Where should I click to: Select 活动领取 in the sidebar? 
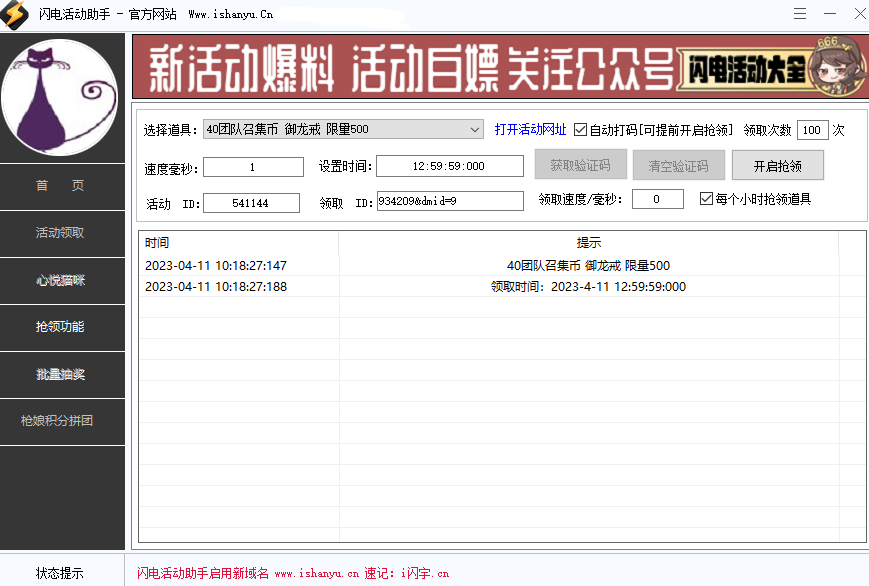point(62,233)
